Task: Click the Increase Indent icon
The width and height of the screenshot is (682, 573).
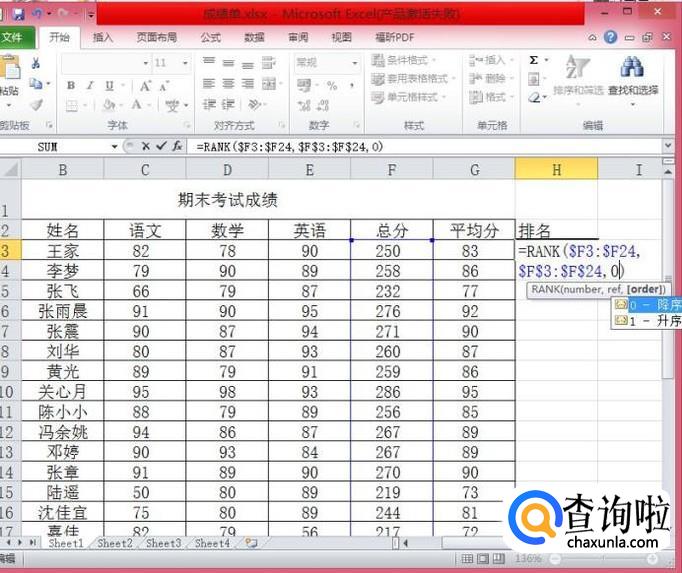Action: [228, 104]
